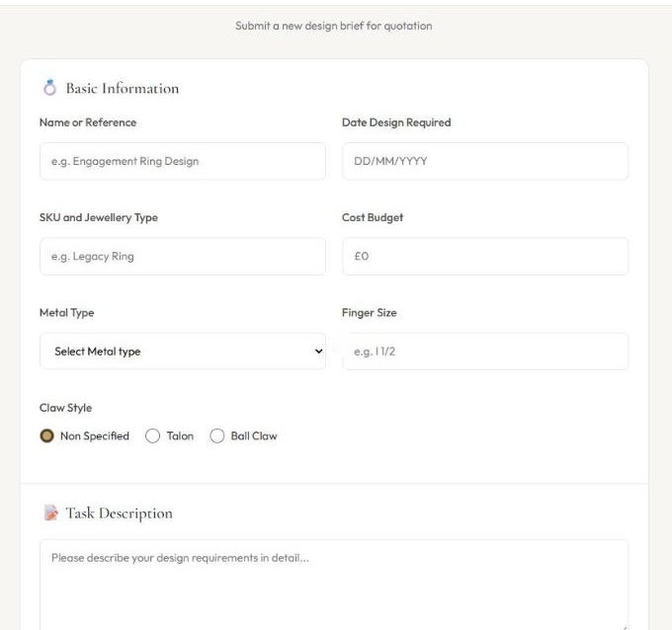
Task: Select the Non Specified claw style
Action: pos(46,436)
